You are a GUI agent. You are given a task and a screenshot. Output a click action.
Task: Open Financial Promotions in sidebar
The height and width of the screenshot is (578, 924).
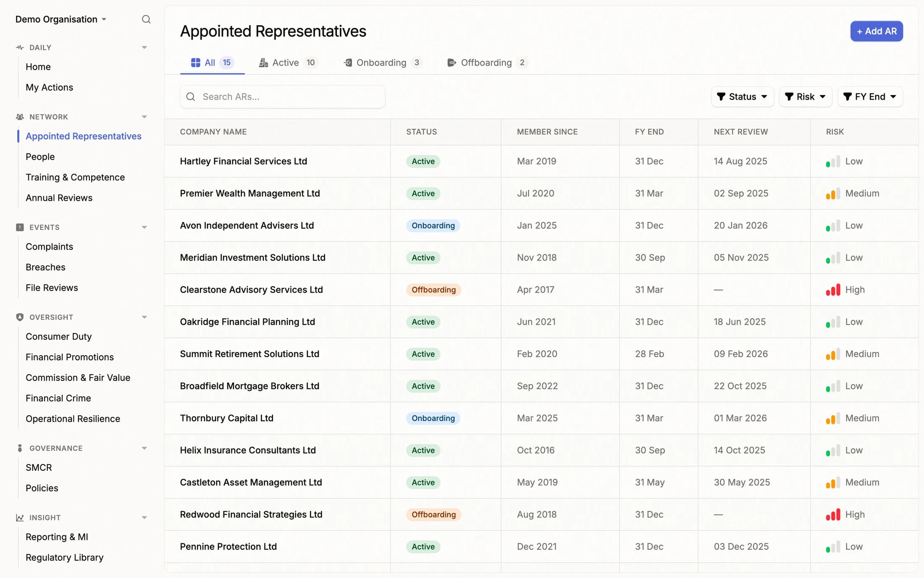click(70, 357)
